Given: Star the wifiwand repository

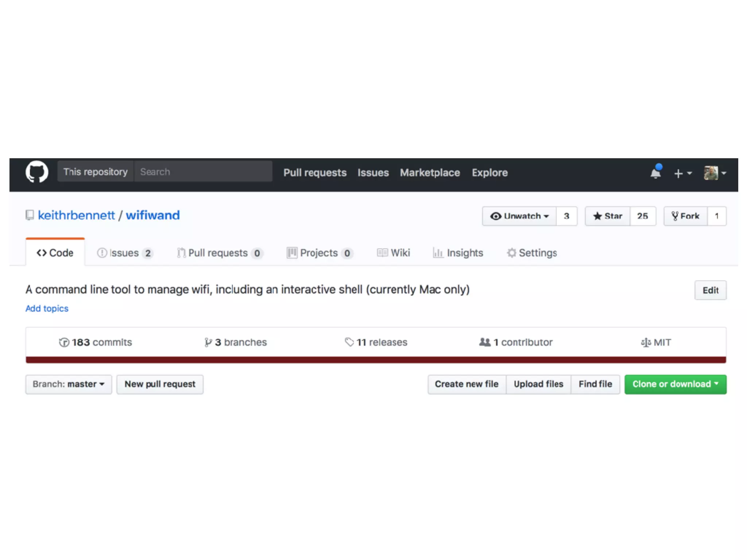Looking at the screenshot, I should (607, 216).
